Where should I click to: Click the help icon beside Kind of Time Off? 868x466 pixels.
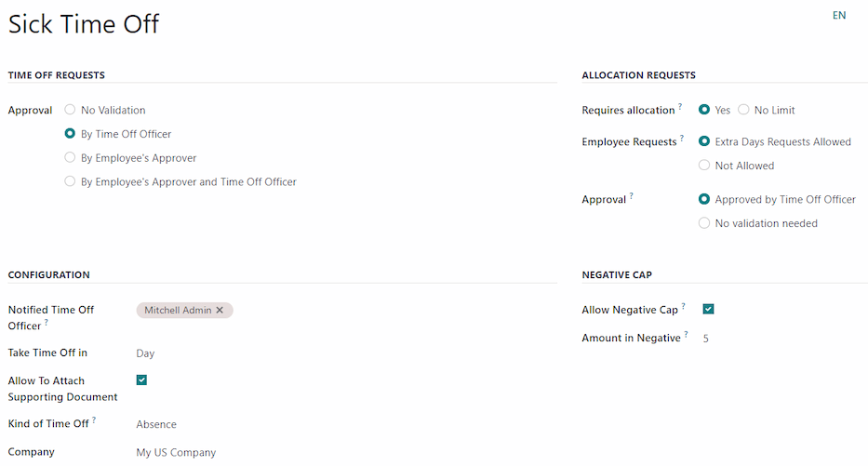[94, 420]
